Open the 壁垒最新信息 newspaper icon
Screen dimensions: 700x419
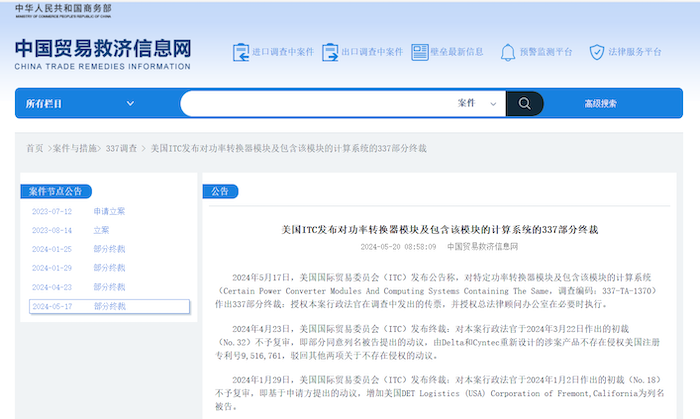click(420, 52)
